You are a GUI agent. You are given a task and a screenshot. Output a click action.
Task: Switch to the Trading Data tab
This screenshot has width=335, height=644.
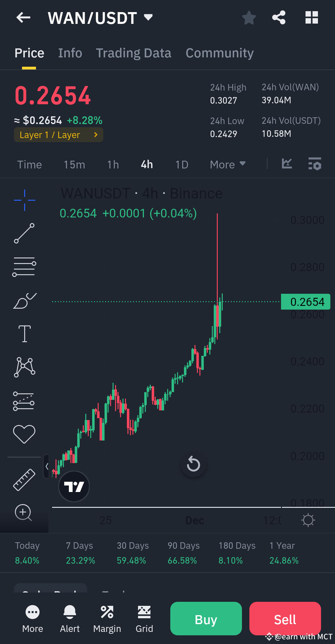(133, 53)
